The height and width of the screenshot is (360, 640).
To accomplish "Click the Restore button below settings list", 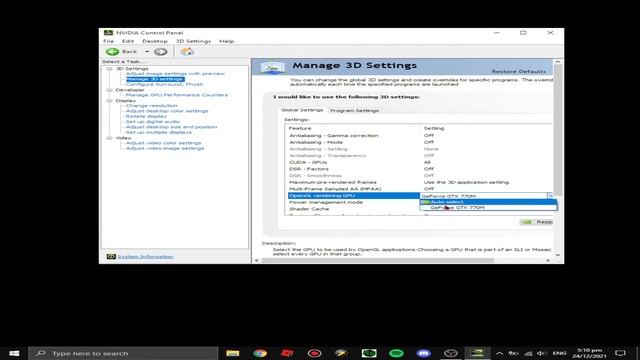I will tap(536, 222).
